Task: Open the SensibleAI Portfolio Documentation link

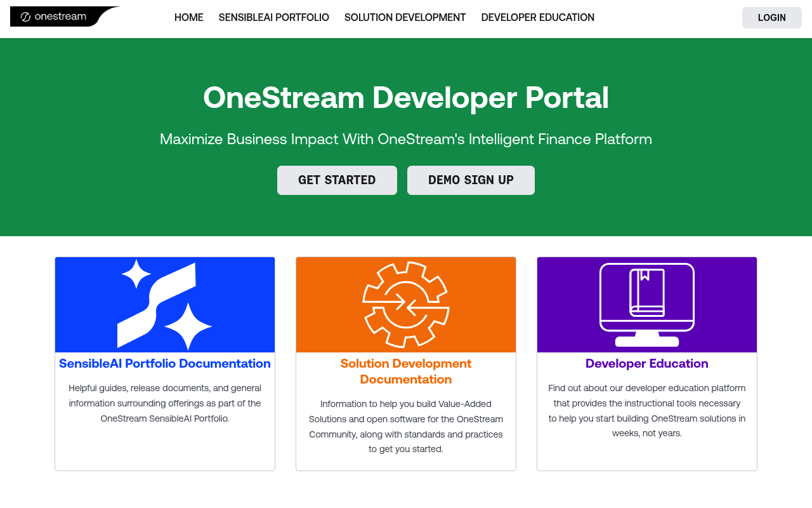Action: pyautogui.click(x=165, y=364)
